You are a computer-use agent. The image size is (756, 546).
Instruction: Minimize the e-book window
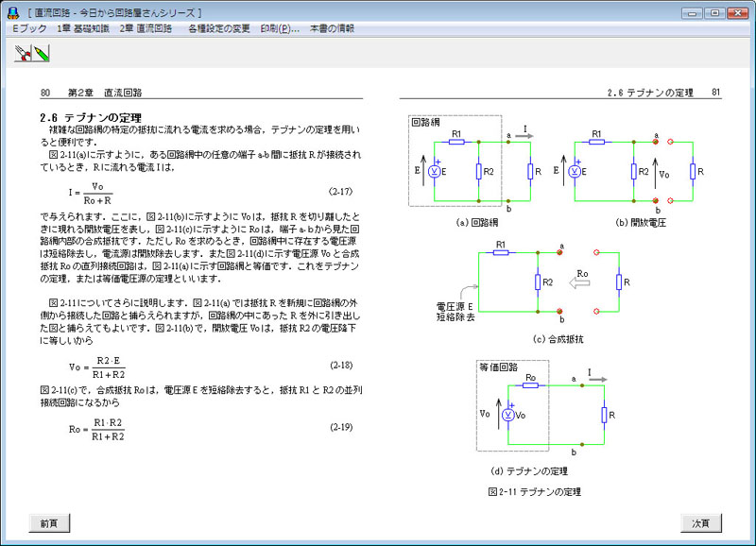(692, 13)
